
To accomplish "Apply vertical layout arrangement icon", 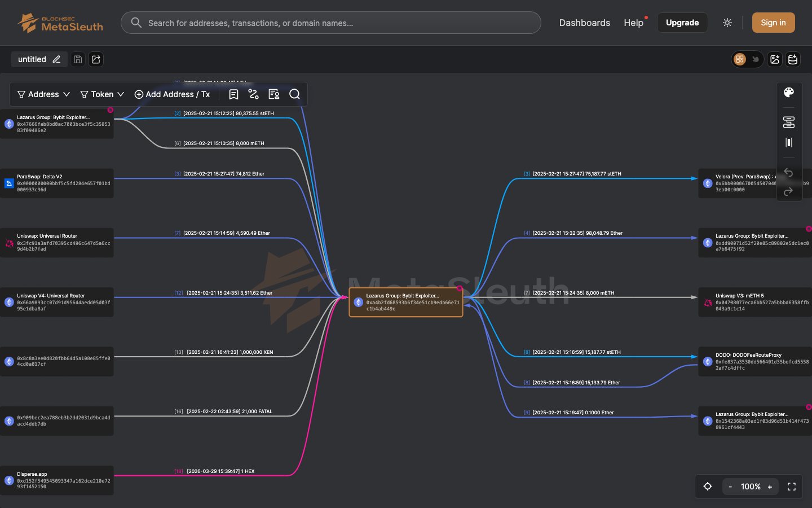I will pos(789,142).
